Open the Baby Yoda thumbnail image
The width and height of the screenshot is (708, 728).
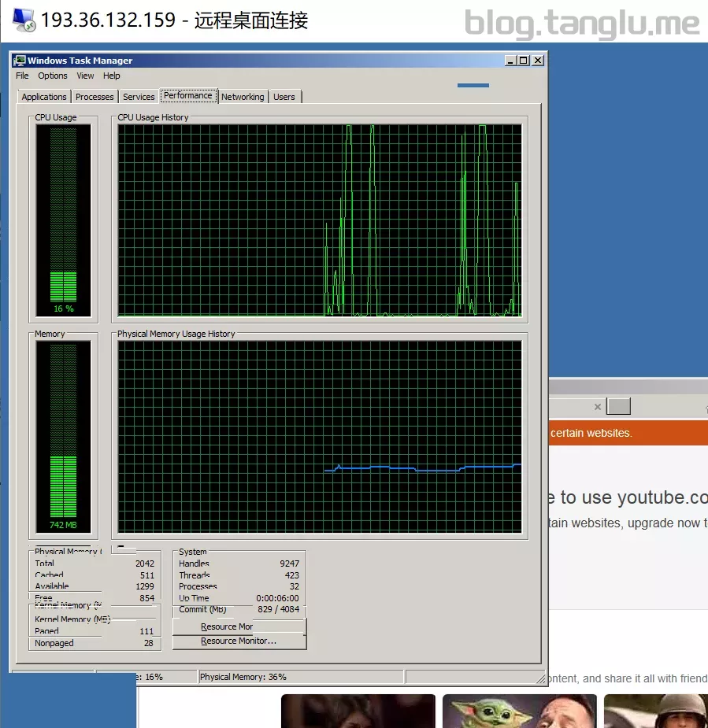(518, 711)
